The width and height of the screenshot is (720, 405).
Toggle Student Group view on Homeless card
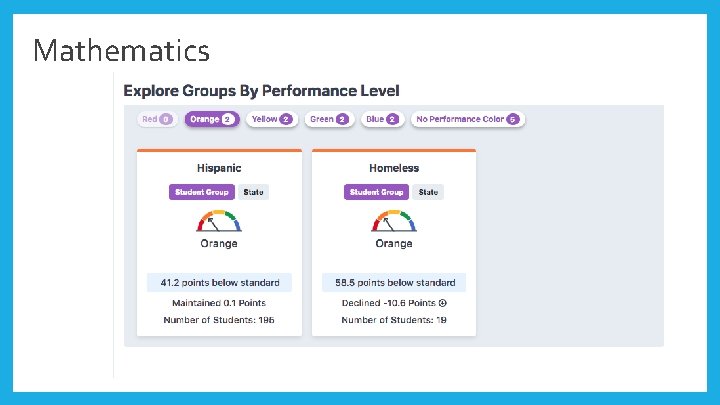point(376,192)
